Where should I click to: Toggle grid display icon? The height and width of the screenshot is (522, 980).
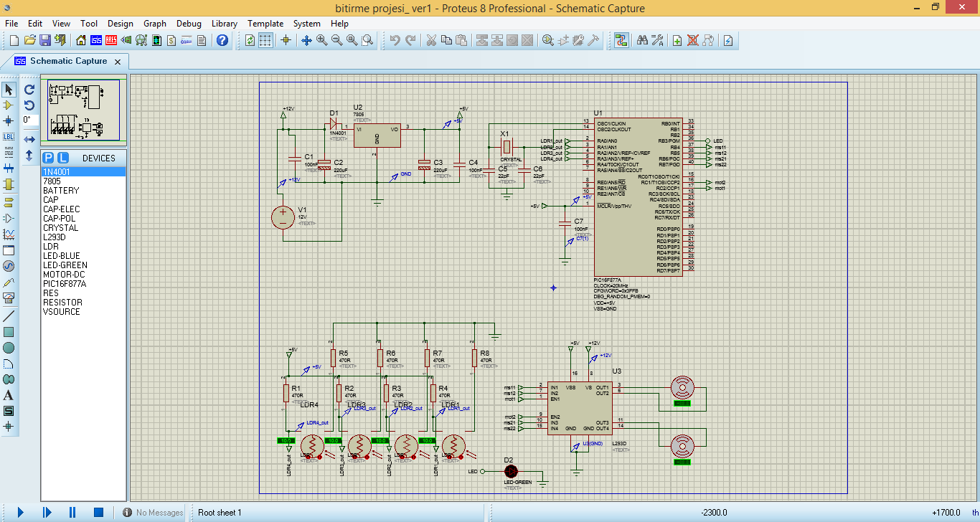coord(265,40)
